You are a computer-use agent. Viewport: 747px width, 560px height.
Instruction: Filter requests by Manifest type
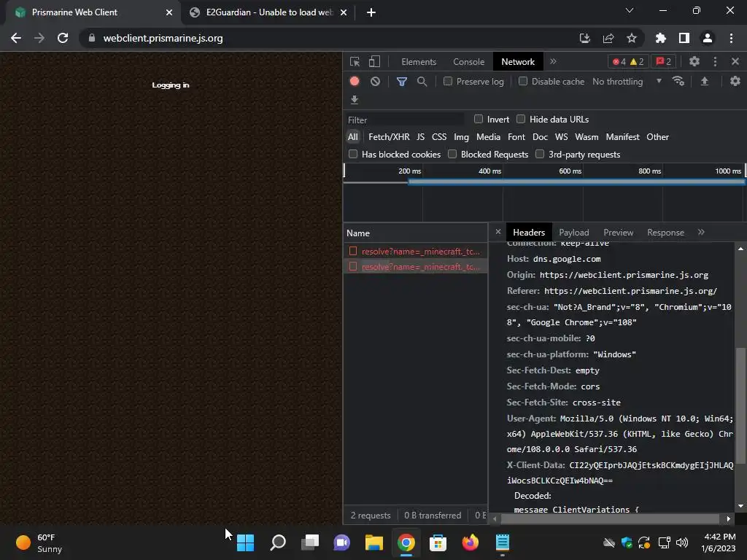pos(622,137)
